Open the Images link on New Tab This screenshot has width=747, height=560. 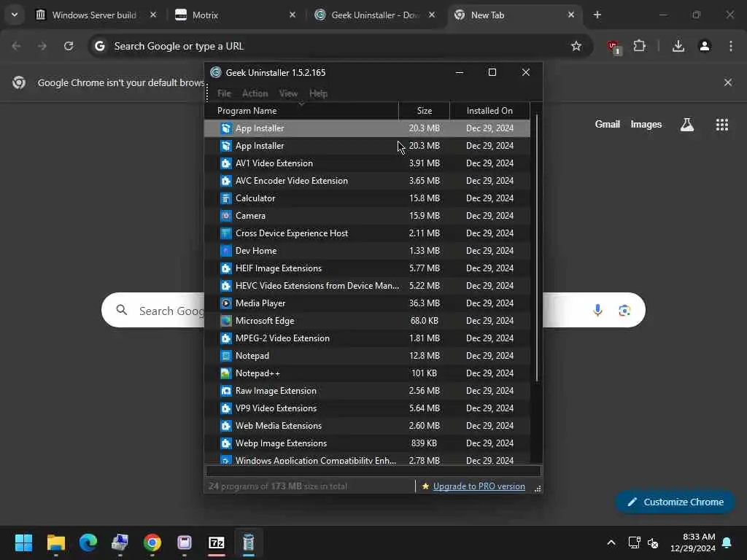click(x=646, y=124)
